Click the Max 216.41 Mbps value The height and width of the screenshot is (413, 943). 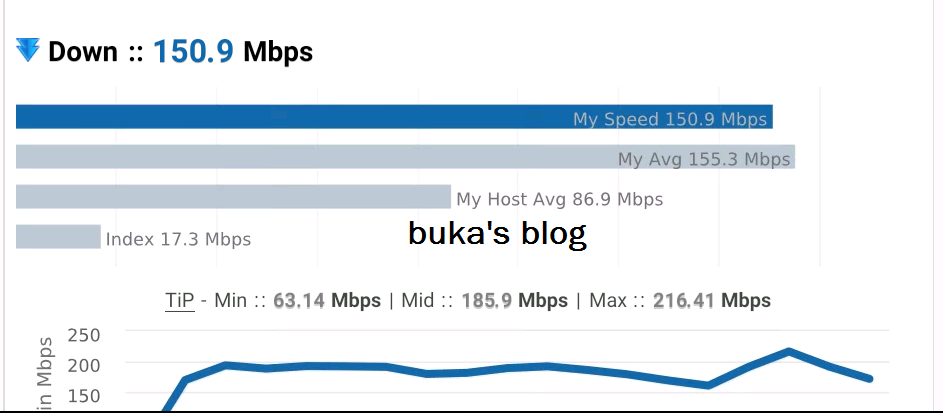[711, 300]
